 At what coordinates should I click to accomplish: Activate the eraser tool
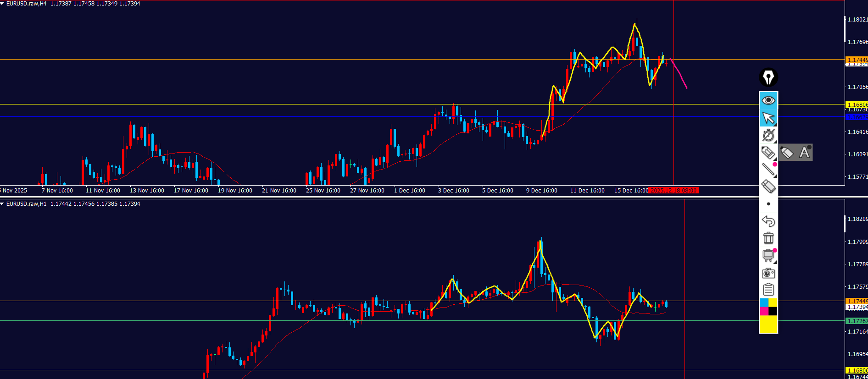coord(768,187)
